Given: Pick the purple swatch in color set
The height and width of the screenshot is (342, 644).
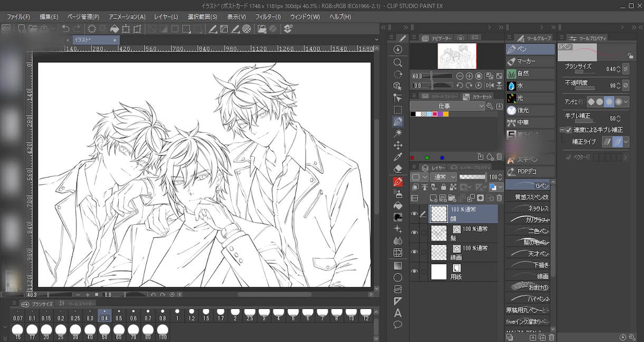Looking at the screenshot, I should click(440, 114).
